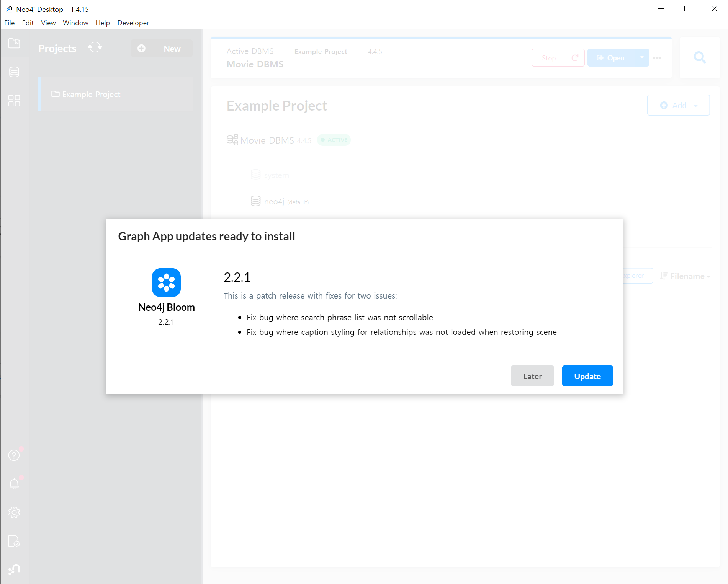The image size is (728, 584).
Task: Click the Active DBMS Movie DBMS label
Action: 255,58
